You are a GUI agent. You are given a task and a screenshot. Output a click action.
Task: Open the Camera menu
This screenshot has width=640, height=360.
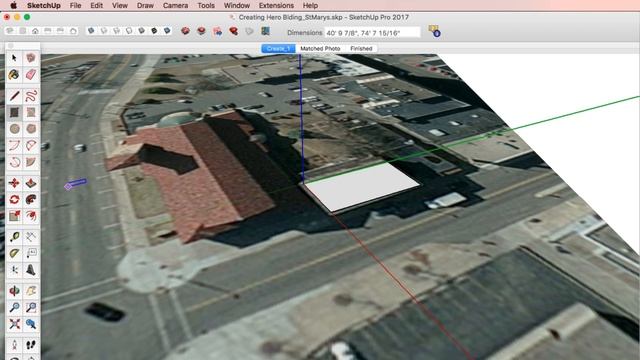click(x=176, y=5)
